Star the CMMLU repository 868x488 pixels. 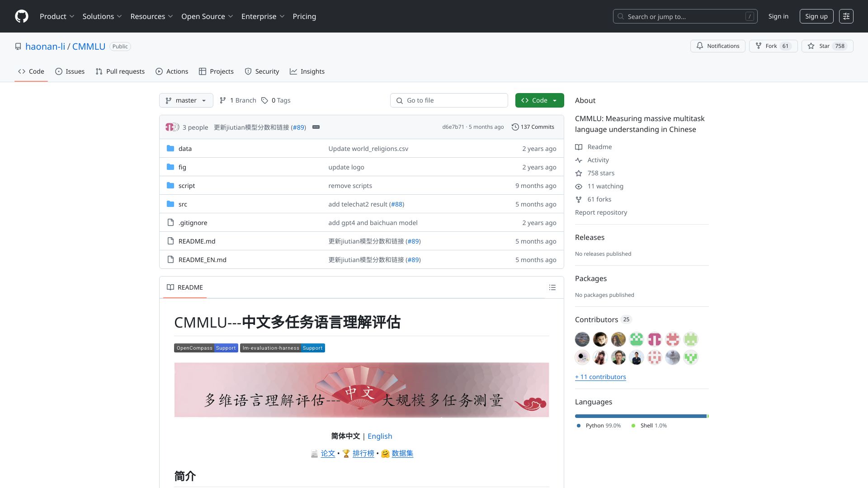[827, 46]
